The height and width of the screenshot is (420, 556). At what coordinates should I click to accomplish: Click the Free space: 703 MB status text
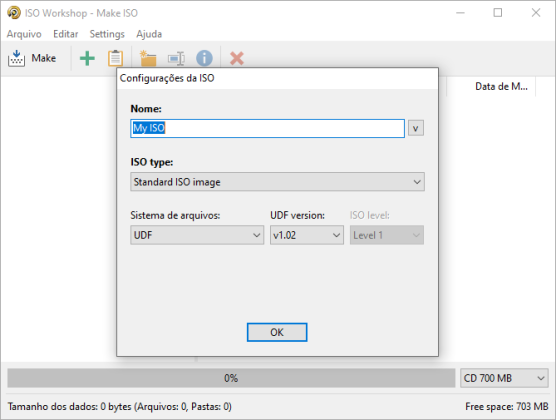507,407
